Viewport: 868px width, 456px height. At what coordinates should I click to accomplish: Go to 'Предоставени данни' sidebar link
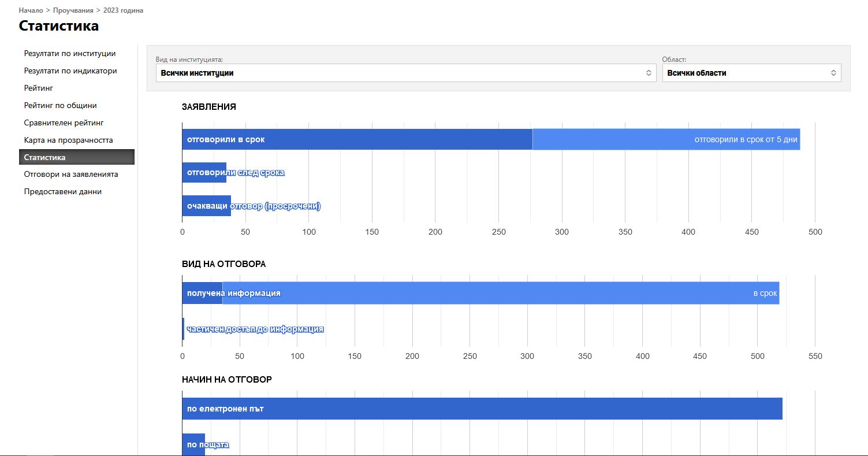[x=63, y=191]
